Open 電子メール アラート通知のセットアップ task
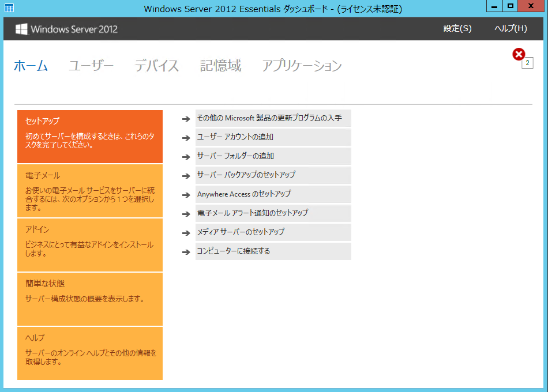 point(273,213)
